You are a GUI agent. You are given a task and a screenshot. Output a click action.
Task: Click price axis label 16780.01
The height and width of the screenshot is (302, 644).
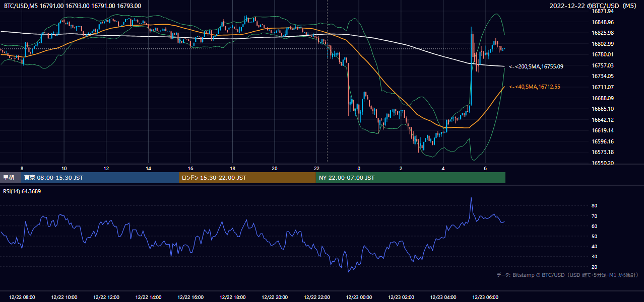coord(603,54)
